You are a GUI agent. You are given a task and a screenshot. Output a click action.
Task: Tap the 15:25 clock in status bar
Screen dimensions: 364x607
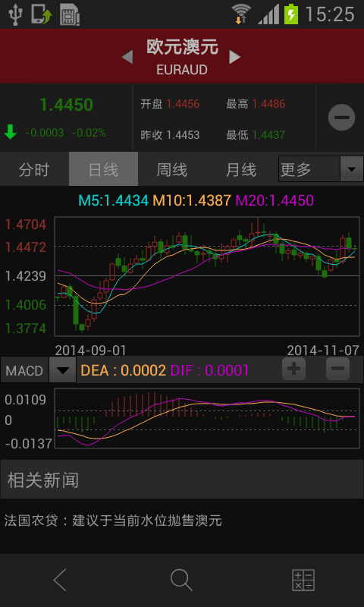tap(330, 14)
